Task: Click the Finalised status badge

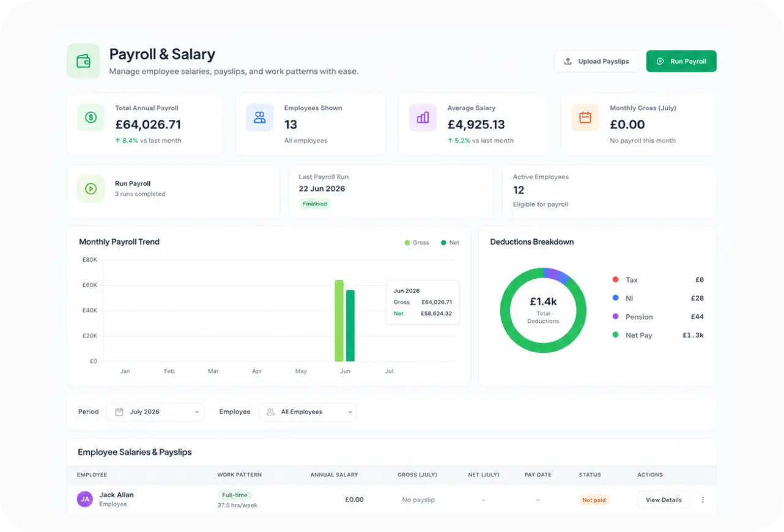Action: [315, 204]
